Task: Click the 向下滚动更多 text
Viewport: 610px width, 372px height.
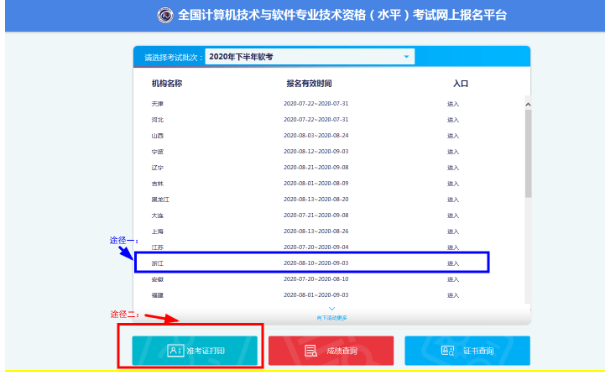Action: tap(332, 318)
